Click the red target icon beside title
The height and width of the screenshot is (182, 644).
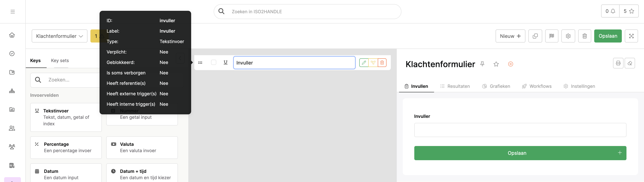click(511, 64)
